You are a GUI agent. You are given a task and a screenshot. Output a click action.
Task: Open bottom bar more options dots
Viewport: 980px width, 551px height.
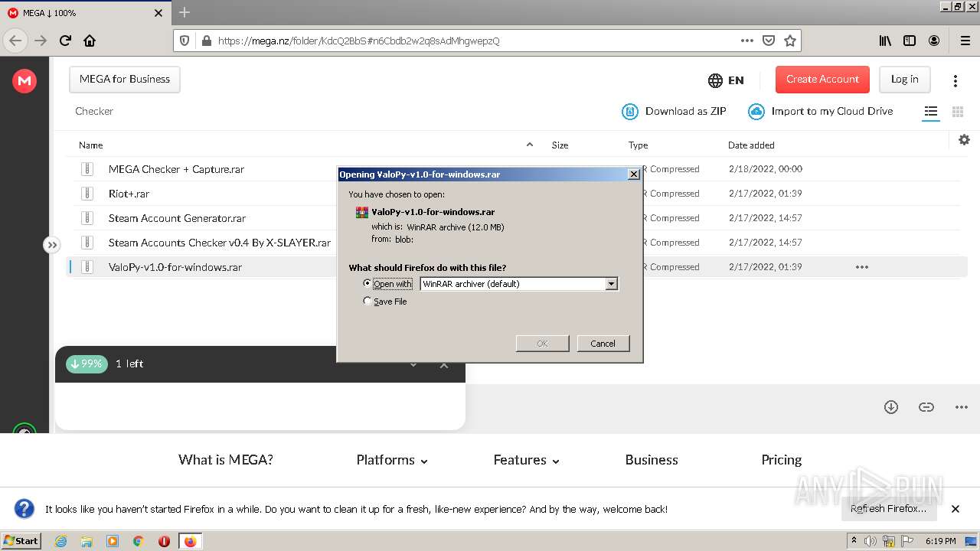[962, 407]
